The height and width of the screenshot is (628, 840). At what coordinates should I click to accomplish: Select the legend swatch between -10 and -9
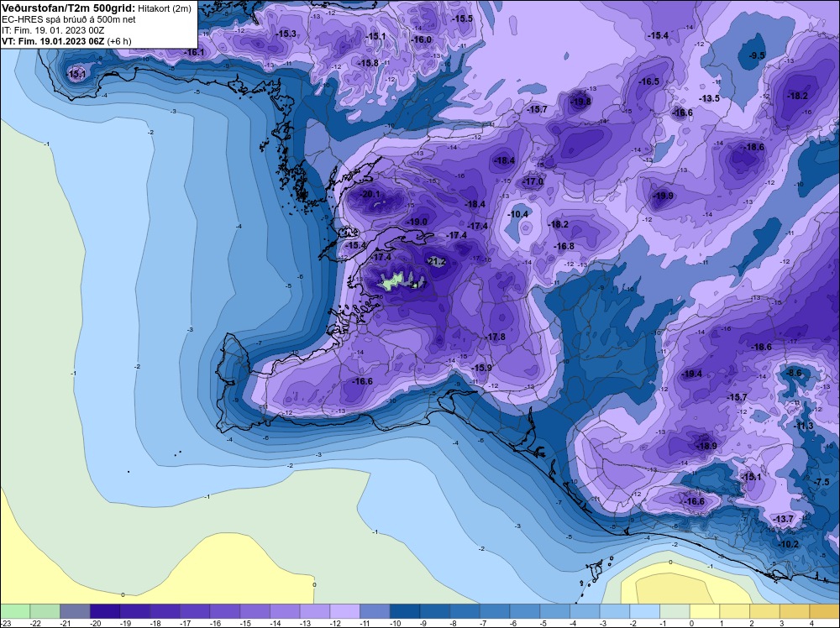(x=405, y=611)
